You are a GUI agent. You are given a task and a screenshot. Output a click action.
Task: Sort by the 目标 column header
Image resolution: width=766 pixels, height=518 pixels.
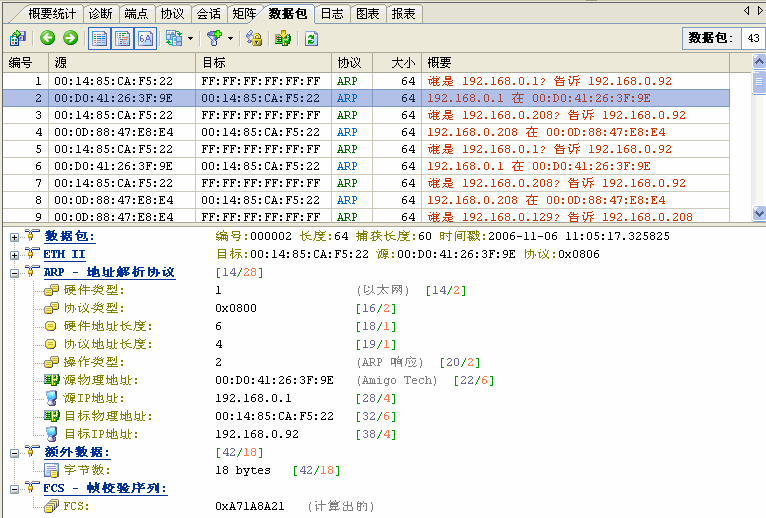(x=264, y=63)
